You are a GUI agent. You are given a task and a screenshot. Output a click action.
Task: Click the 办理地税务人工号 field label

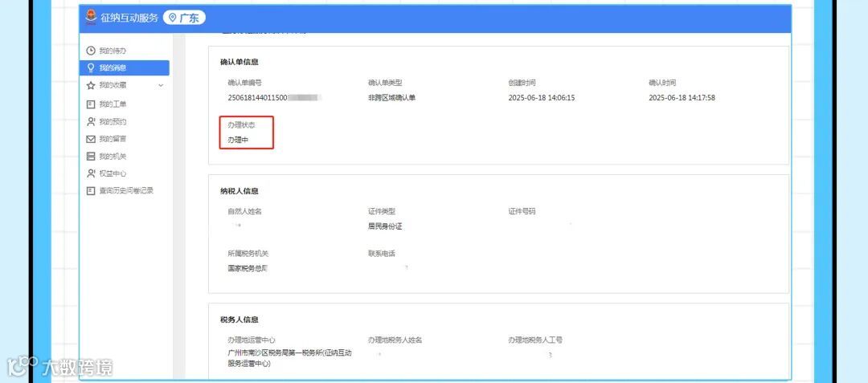tap(535, 340)
